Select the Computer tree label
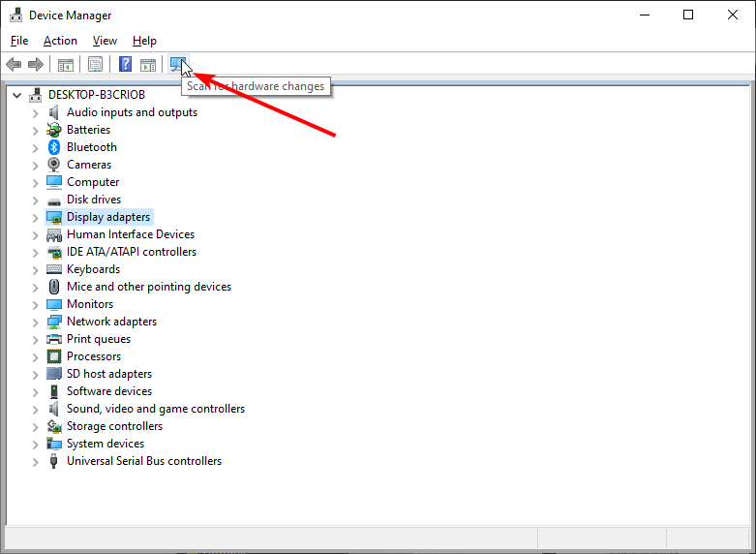The image size is (756, 554). [93, 182]
